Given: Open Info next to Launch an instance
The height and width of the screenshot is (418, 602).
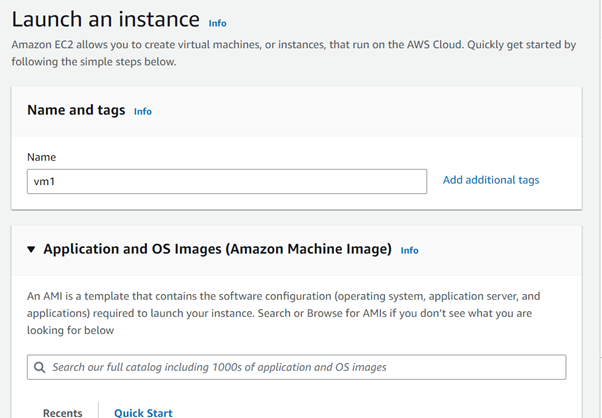Looking at the screenshot, I should (217, 23).
